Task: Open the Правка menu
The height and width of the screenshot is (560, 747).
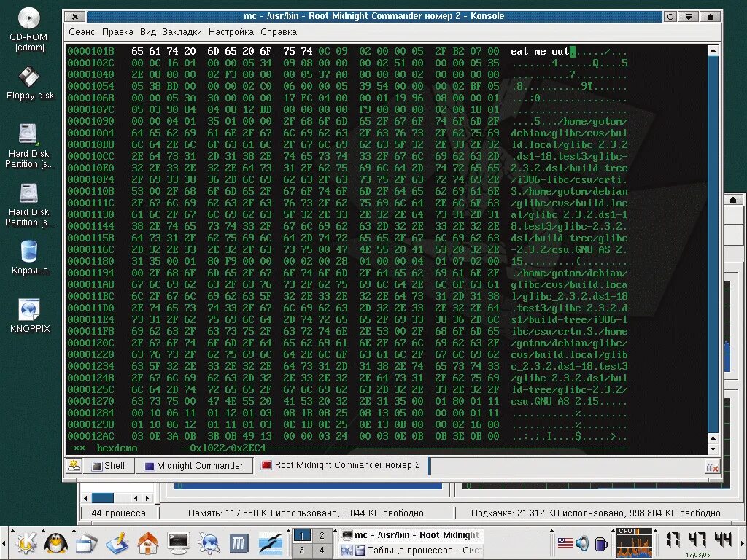Action: click(117, 32)
